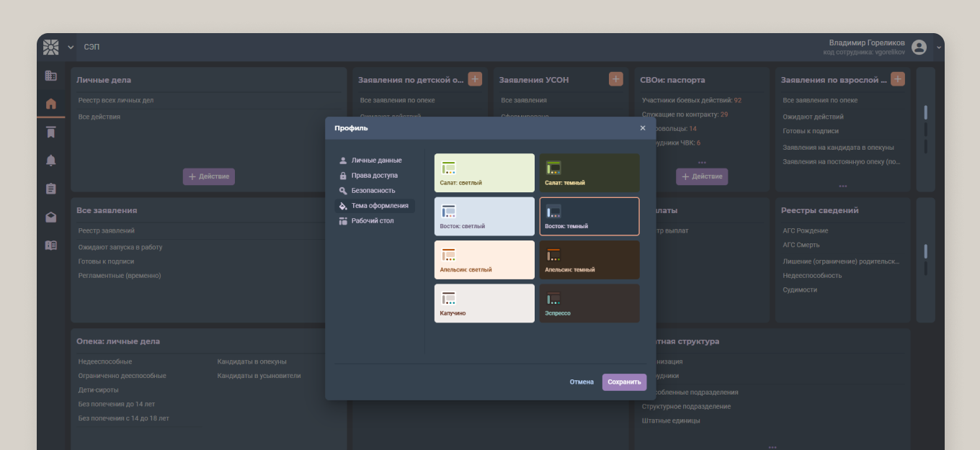Image resolution: width=980 pixels, height=450 pixels.
Task: Open the Личные данные section
Action: [x=375, y=161]
